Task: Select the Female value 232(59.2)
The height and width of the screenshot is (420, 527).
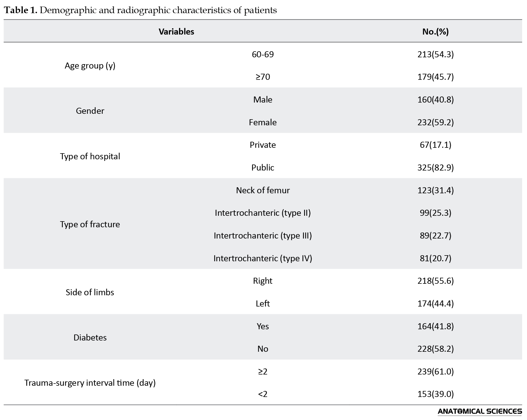Action: click(435, 122)
